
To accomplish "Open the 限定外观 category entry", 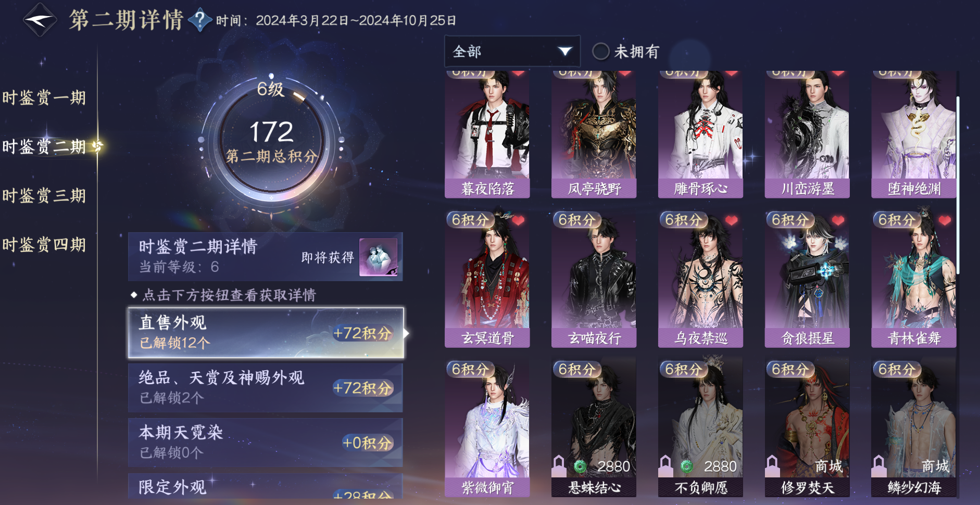I will click(x=266, y=486).
